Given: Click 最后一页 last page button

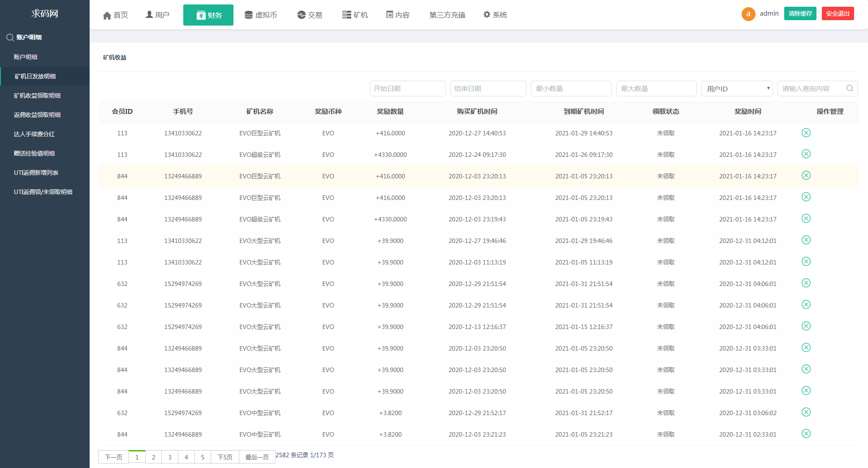Looking at the screenshot, I should [257, 457].
